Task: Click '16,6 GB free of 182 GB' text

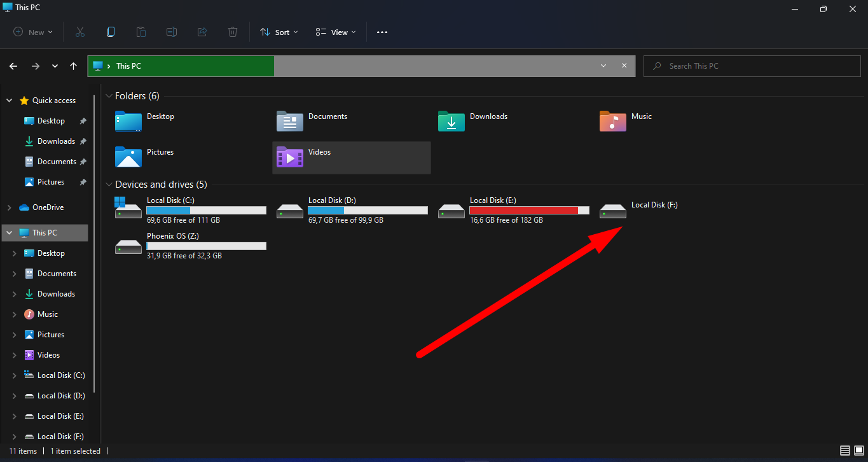Action: coord(506,220)
